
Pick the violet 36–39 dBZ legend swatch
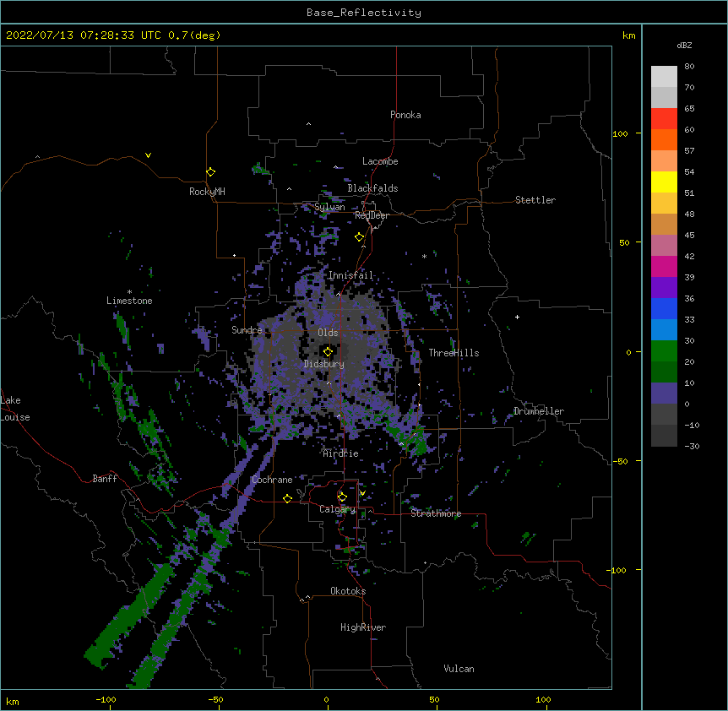[x=664, y=288]
